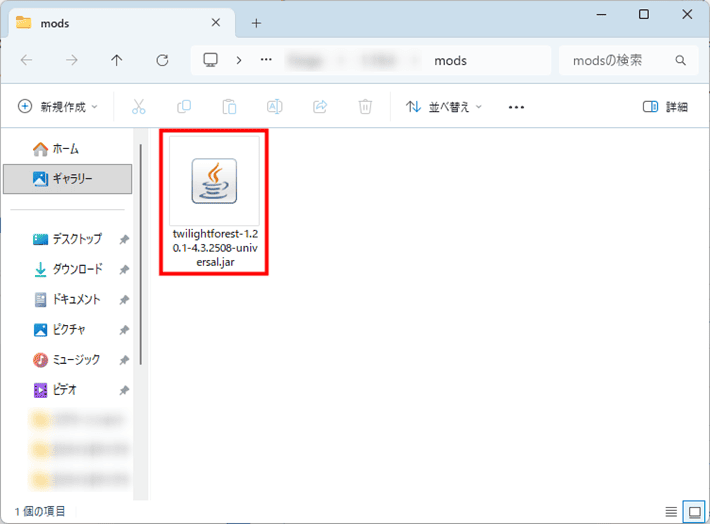Viewport: 710px width, 524px height.
Task: Select the twilightforest jar Java icon
Action: point(214,181)
